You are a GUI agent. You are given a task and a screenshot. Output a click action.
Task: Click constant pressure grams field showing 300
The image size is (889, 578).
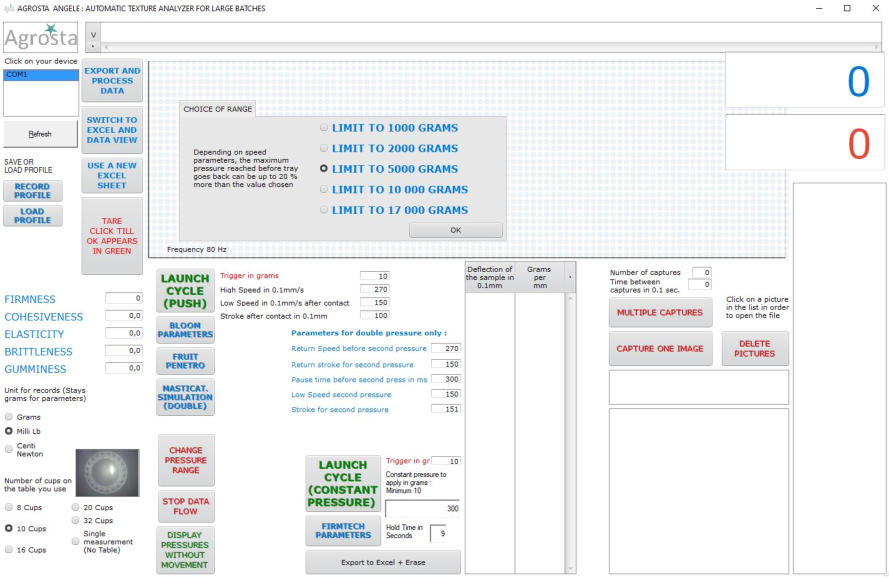(x=423, y=509)
